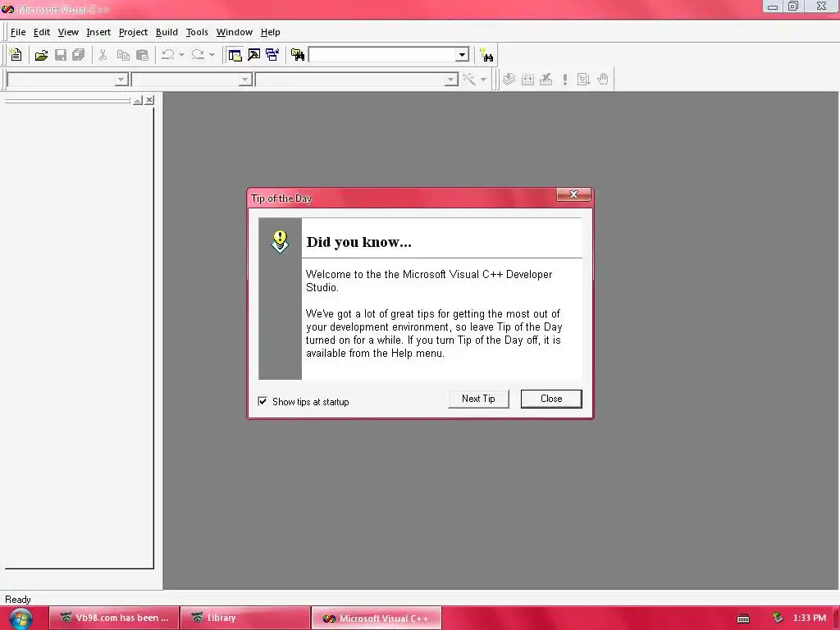Open the Window menu
The width and height of the screenshot is (840, 630).
234,32
